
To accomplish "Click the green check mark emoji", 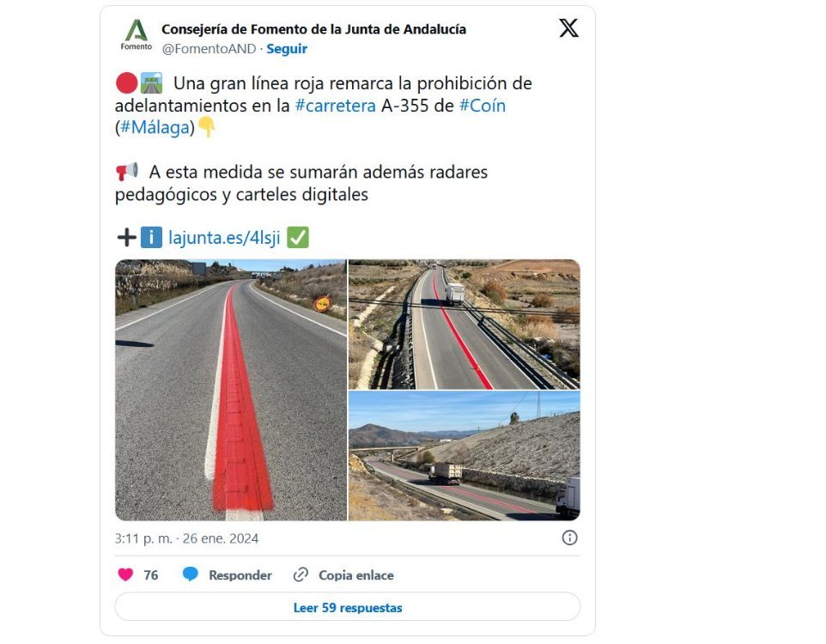I will (298, 237).
